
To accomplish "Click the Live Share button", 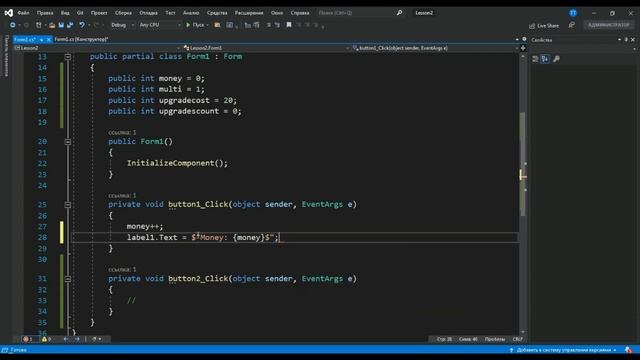I will [544, 26].
